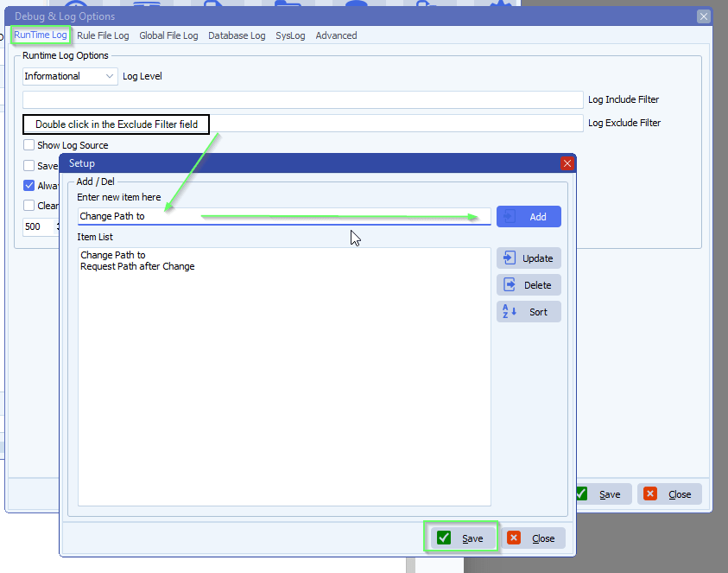Open the Log Level dropdown
728x573 pixels.
point(70,76)
